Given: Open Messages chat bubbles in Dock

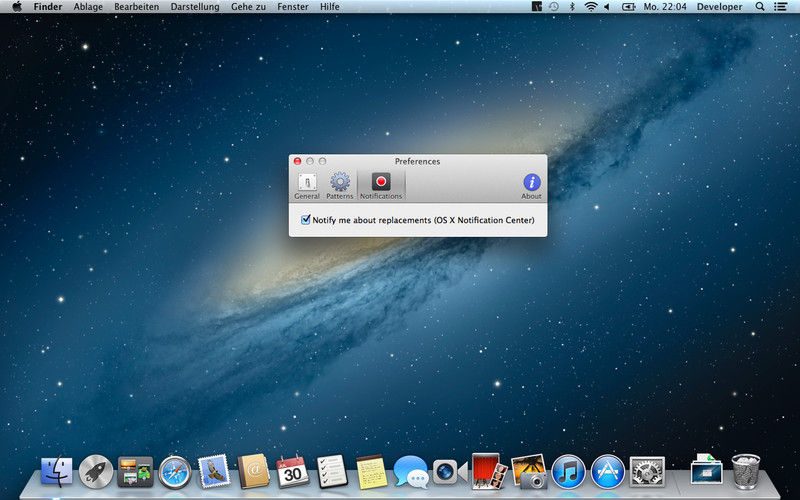Looking at the screenshot, I should tap(411, 472).
